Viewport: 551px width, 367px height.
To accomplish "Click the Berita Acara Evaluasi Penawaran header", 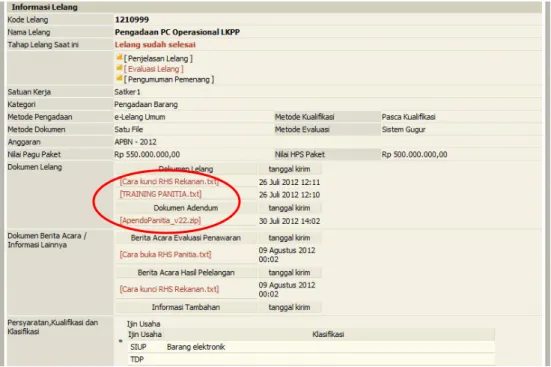I will tap(186, 238).
